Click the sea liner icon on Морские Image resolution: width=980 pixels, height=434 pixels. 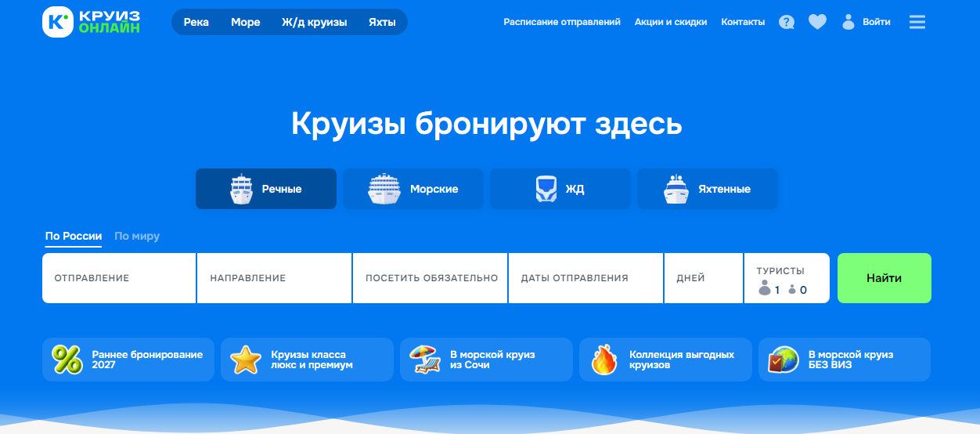pos(384,189)
